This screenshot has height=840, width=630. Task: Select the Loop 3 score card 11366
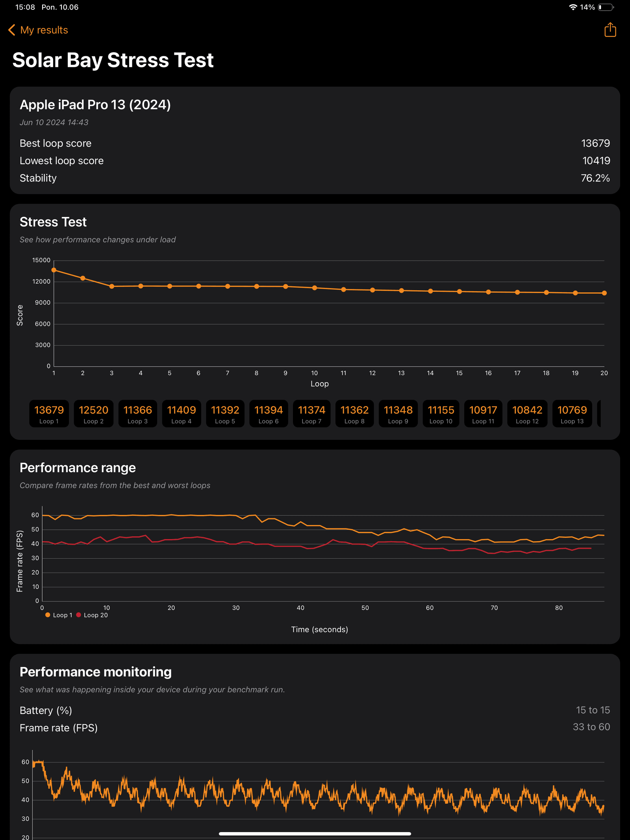click(137, 414)
